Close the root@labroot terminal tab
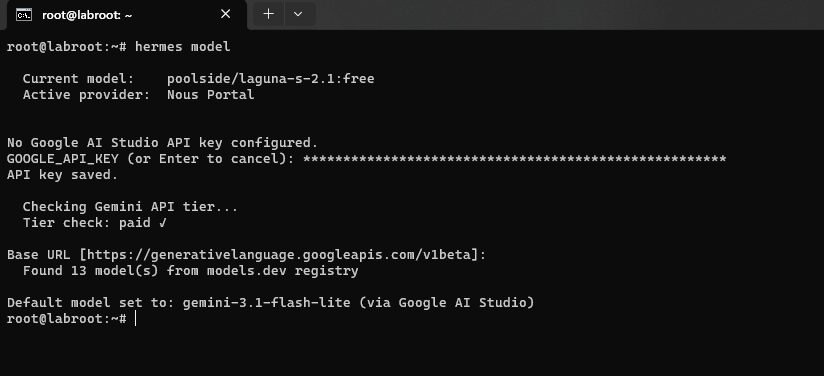This screenshot has width=824, height=376. pyautogui.click(x=225, y=14)
